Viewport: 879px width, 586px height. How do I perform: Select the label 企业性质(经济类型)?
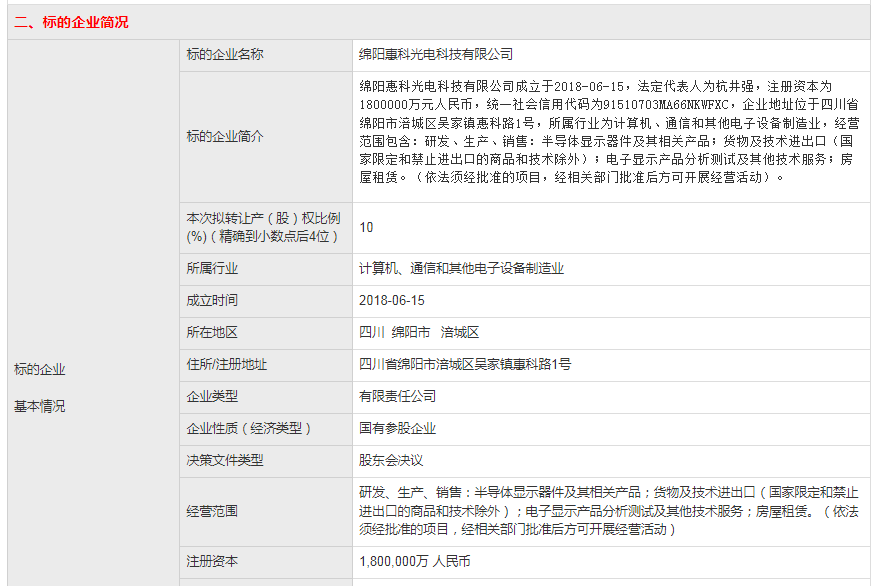248,428
